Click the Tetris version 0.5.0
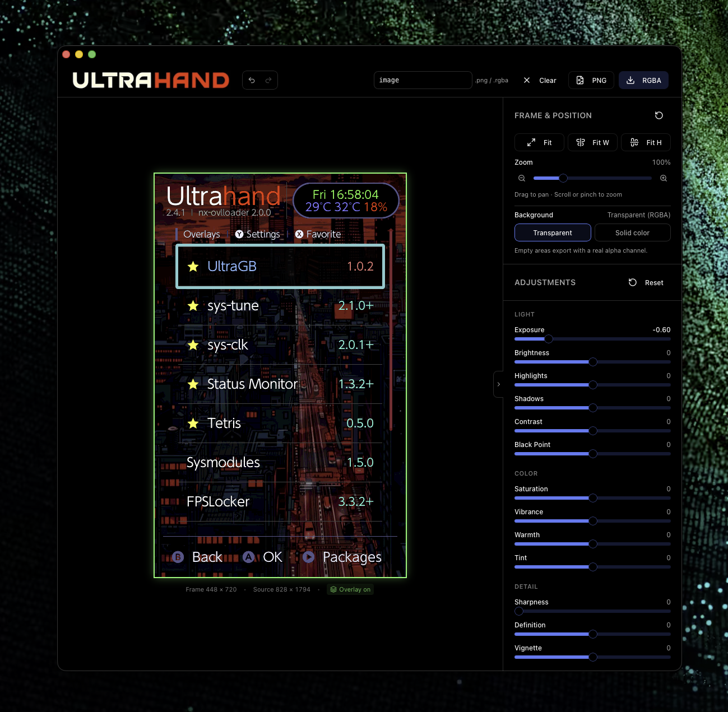728x712 pixels. 360,424
